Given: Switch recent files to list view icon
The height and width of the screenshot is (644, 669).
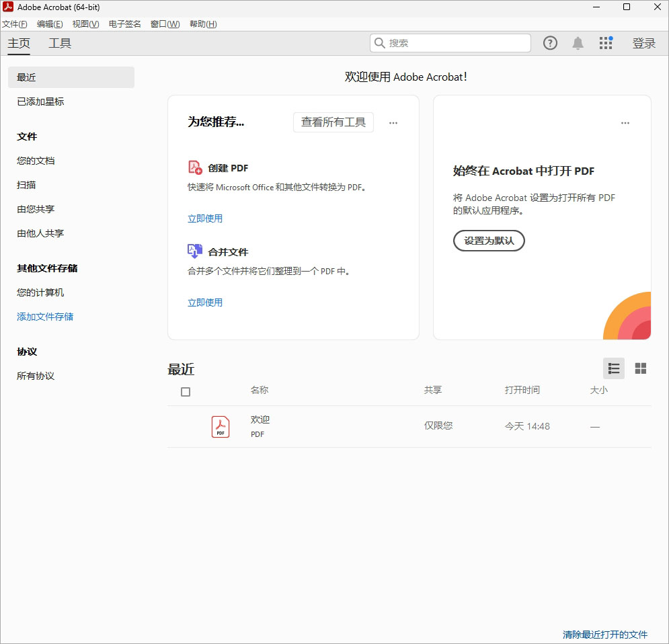Looking at the screenshot, I should click(613, 368).
